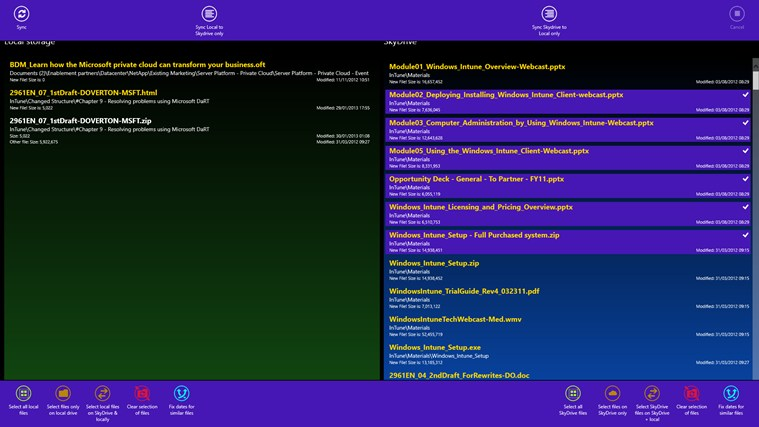This screenshot has height=427, width=759.
Task: Select SkyDrive files on SkyDrive + local
Action: (652, 394)
